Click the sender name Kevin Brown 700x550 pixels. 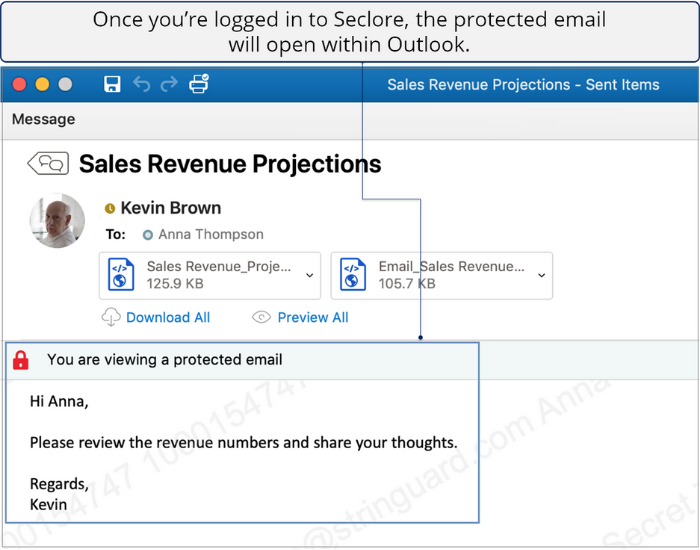click(171, 208)
